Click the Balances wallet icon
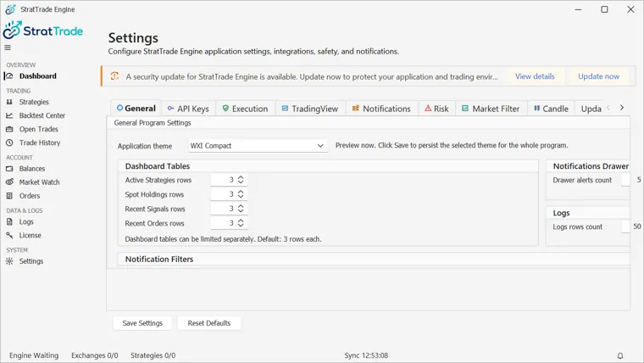 9,169
